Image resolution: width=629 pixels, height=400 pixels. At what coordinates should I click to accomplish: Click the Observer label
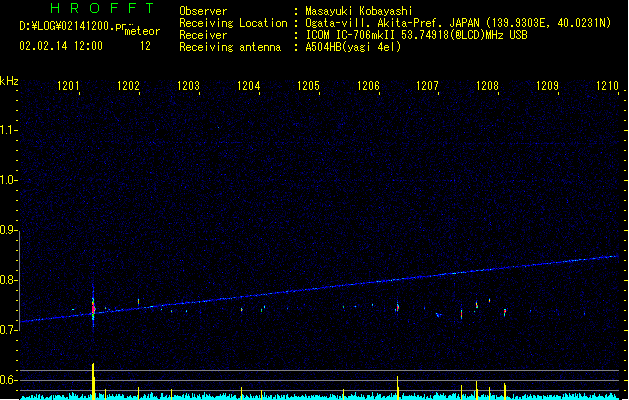pos(203,11)
